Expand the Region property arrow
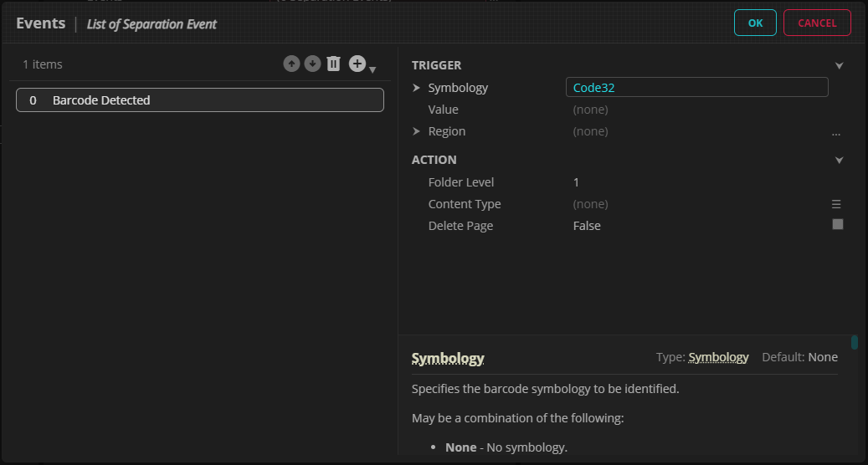Image resolution: width=868 pixels, height=465 pixels. click(x=417, y=131)
